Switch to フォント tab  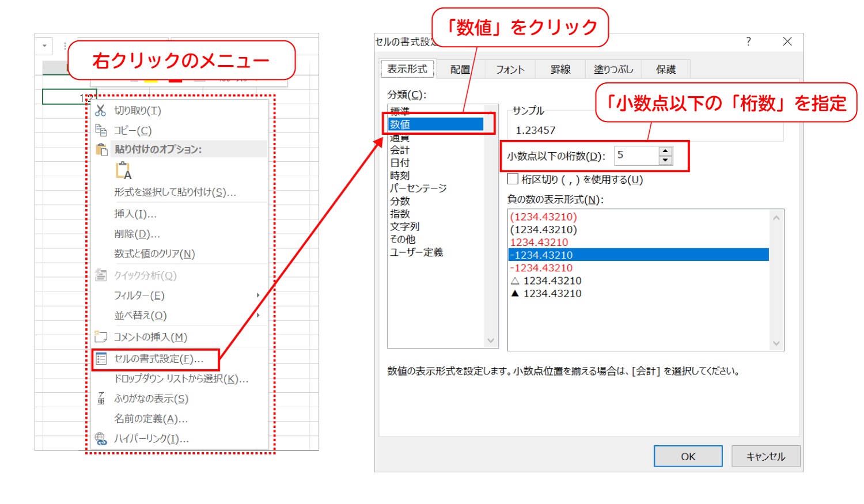point(510,69)
